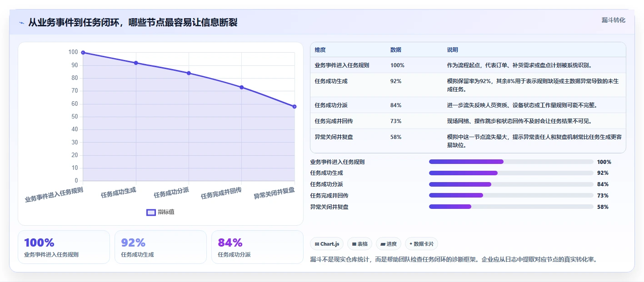Viewport: 644px width, 282px height.
Task: Click the 84% progress bar for 任务成功分派
Action: [x=511, y=184]
